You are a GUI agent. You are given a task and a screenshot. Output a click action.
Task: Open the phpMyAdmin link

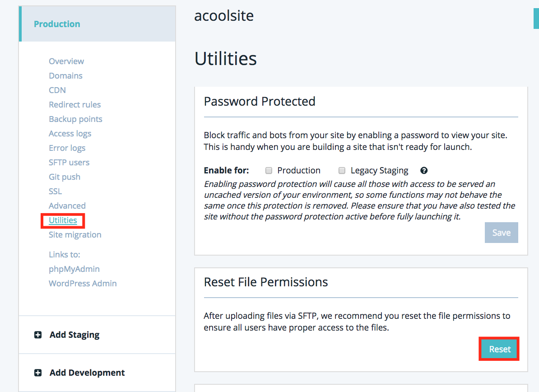pyautogui.click(x=74, y=269)
